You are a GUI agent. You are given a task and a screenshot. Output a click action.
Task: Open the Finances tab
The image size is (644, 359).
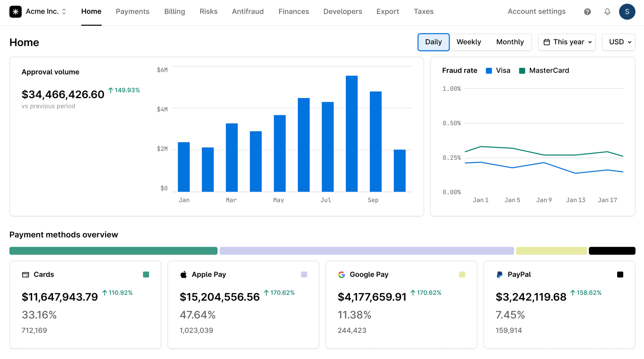click(x=294, y=12)
